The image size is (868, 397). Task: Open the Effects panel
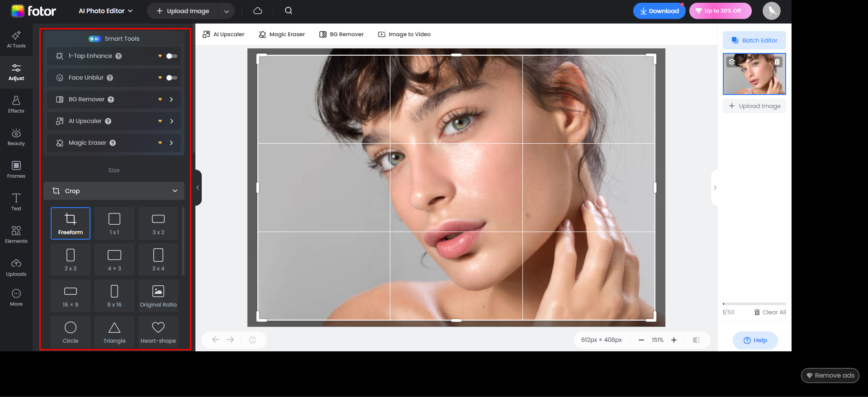(x=16, y=105)
